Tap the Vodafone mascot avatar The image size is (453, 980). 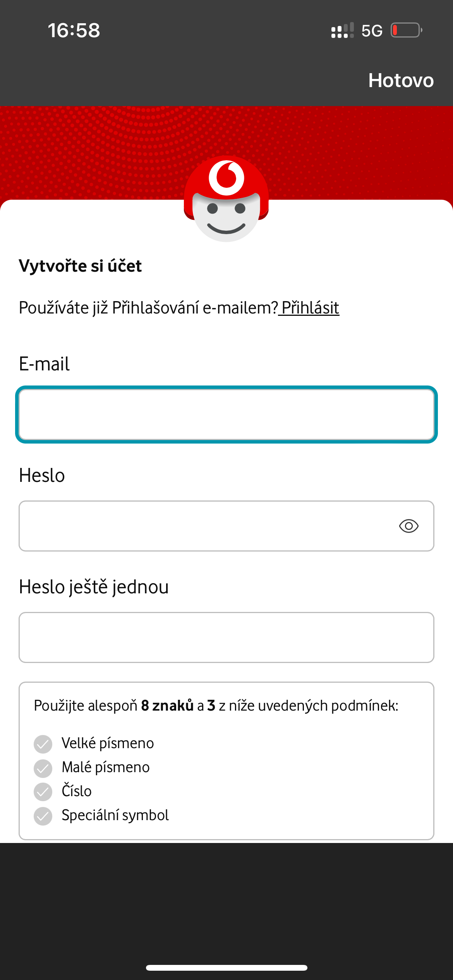tap(226, 199)
